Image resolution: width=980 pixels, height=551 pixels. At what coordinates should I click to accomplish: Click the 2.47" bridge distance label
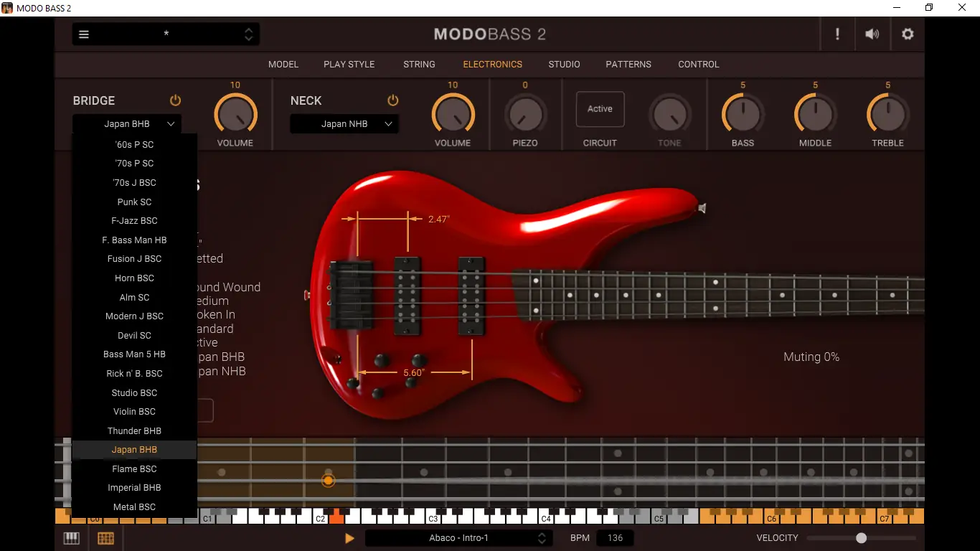[x=438, y=220]
